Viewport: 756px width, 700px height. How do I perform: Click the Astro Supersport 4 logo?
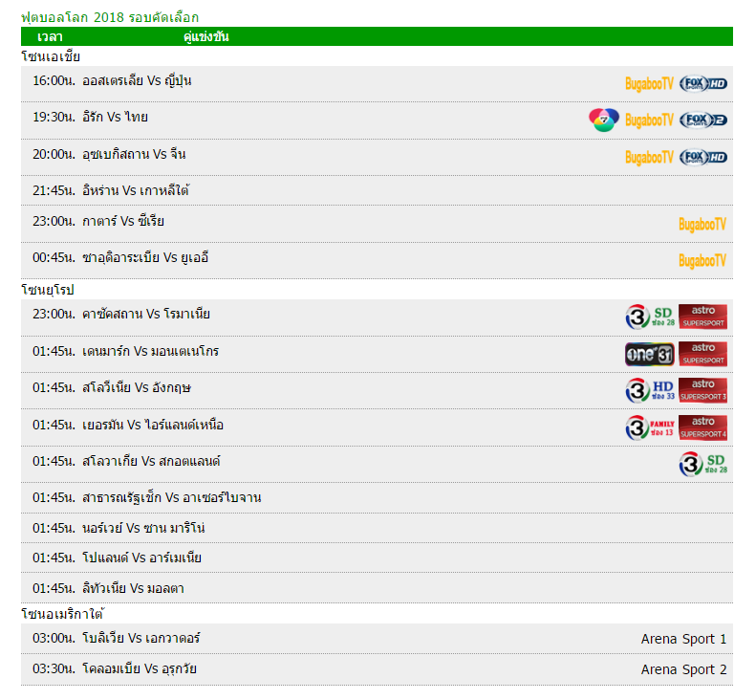pos(703,427)
